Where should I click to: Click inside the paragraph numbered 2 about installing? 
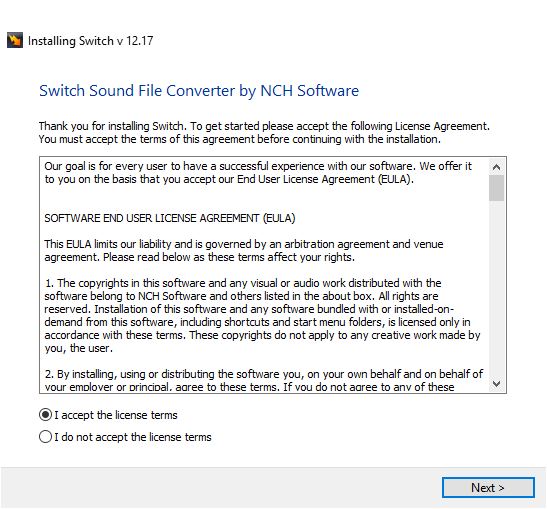pyautogui.click(x=263, y=380)
